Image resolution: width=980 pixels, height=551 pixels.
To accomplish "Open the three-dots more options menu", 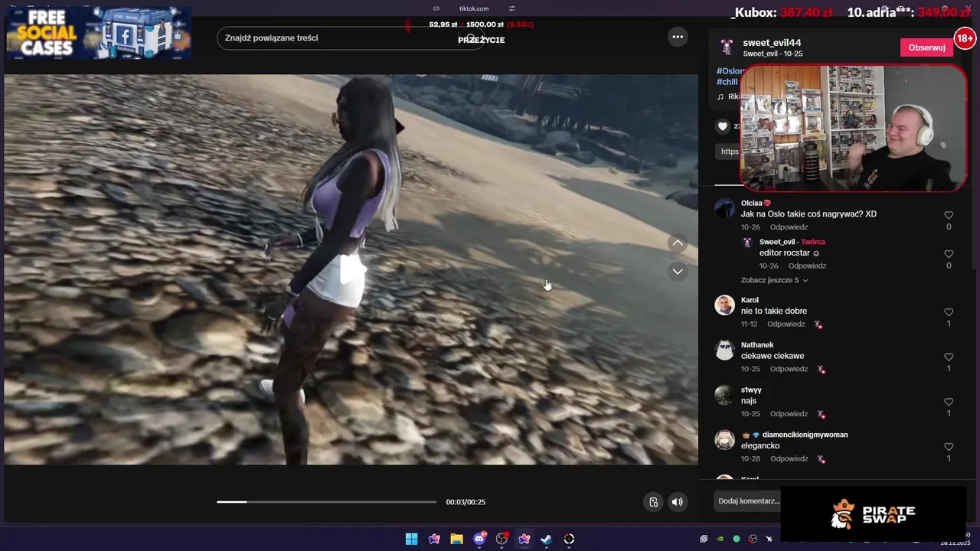I will (678, 37).
